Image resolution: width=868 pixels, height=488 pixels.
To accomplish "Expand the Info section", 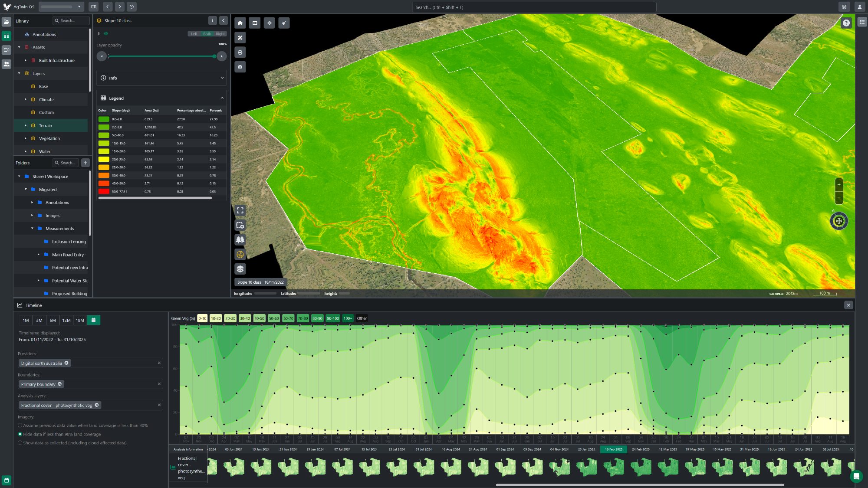I will (x=161, y=78).
